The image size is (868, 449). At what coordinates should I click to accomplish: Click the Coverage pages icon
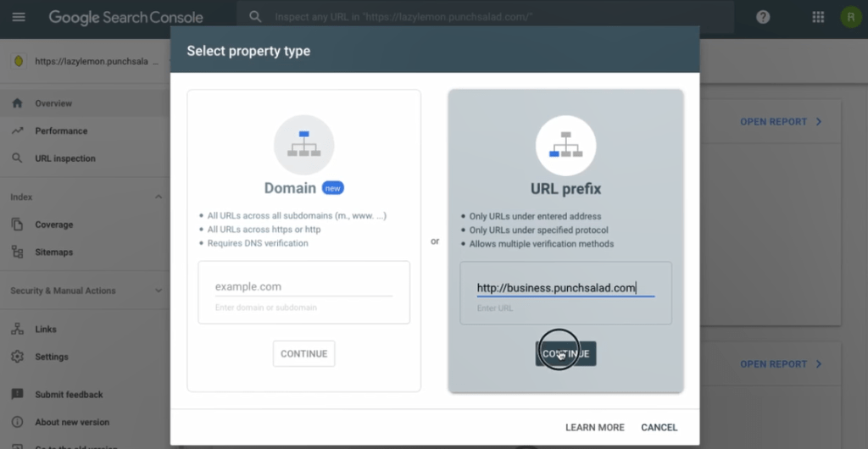(x=17, y=224)
